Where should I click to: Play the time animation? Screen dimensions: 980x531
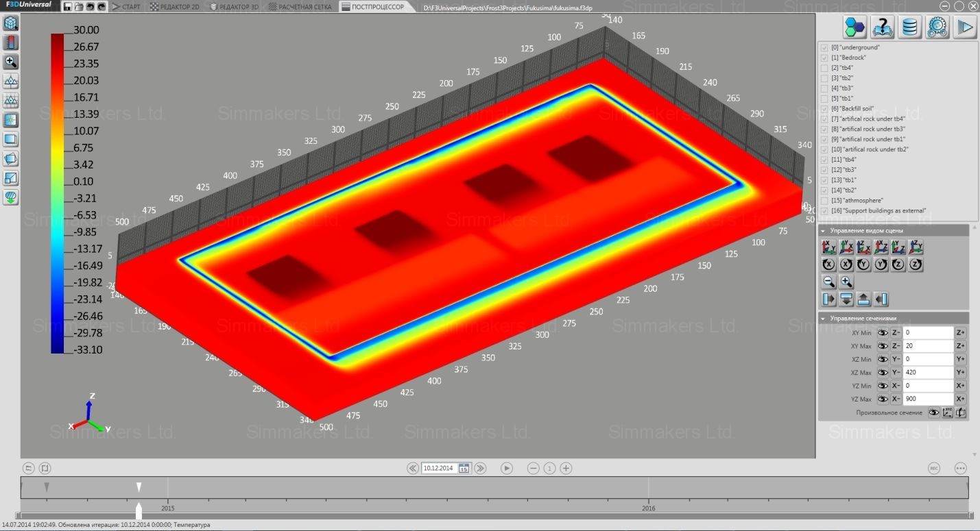pos(507,468)
